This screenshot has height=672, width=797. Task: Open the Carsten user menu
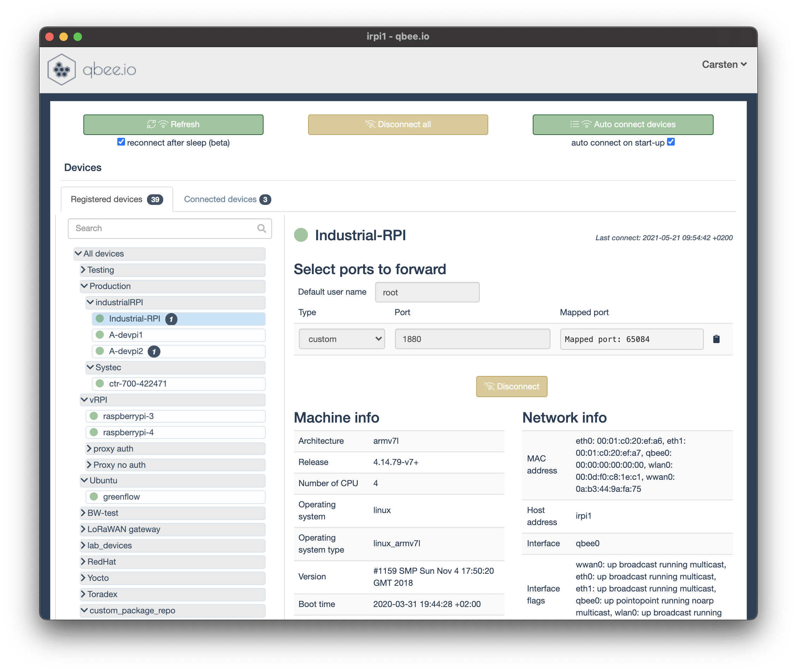(724, 64)
